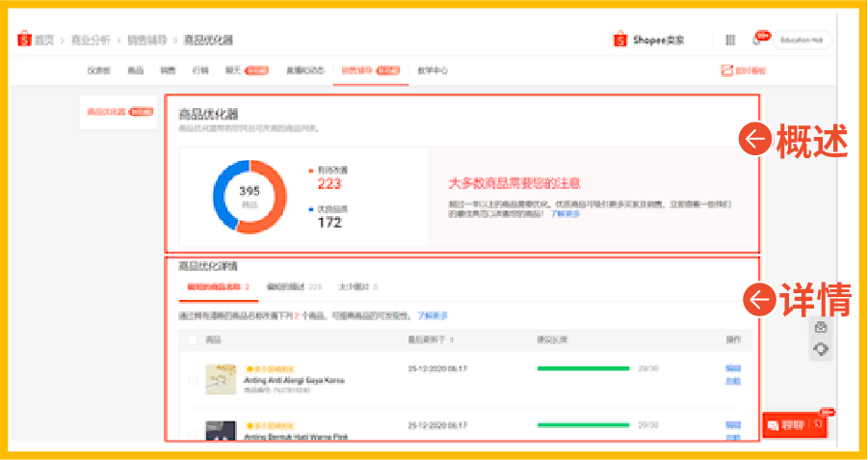Open the 行销 tab

click(200, 70)
